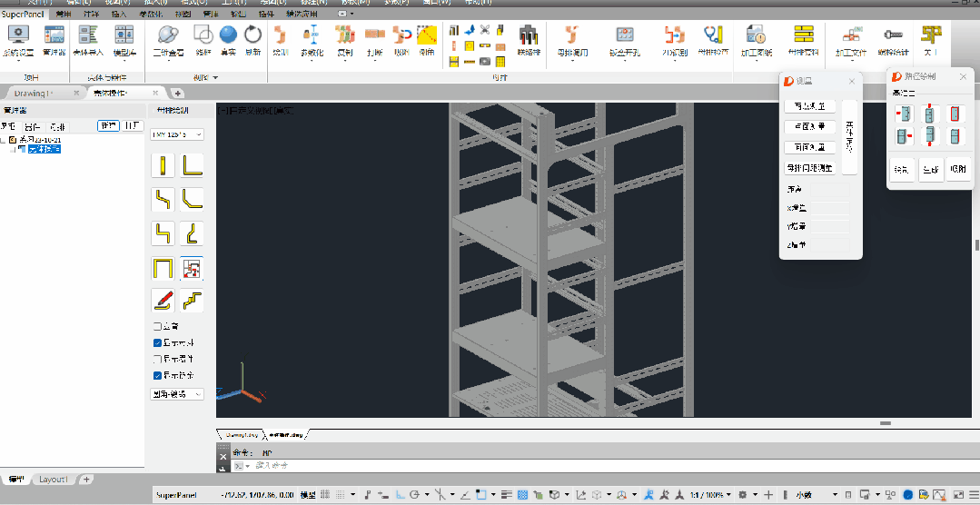Screen dimensions: 980x505
Task: Collapse the project root node in tree
Action: coord(4,140)
